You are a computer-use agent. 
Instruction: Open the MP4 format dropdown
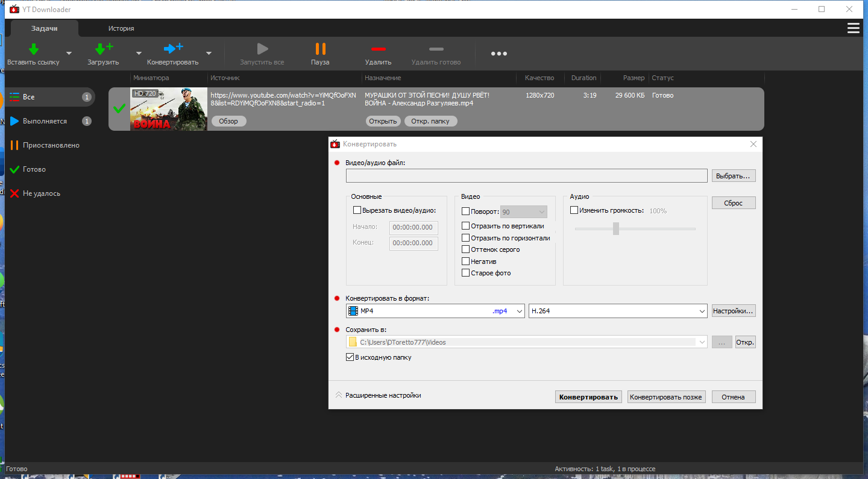coord(435,311)
